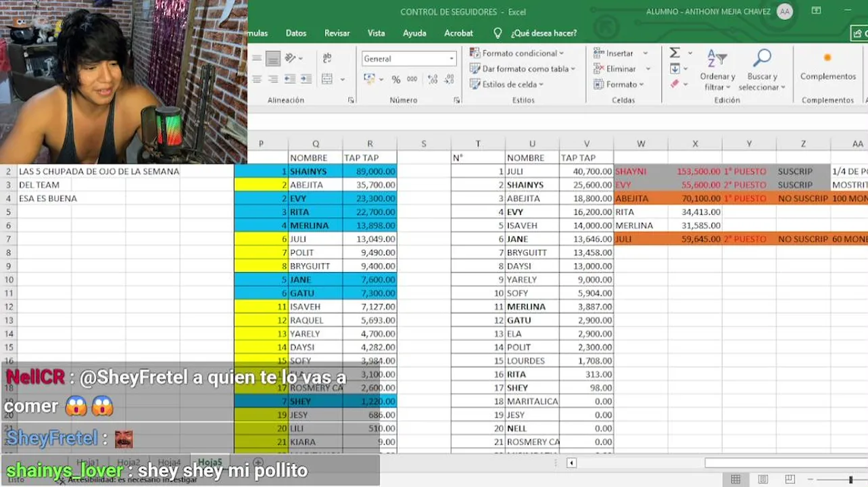
Task: Switch to the Vista ribbon tab
Action: coord(377,33)
